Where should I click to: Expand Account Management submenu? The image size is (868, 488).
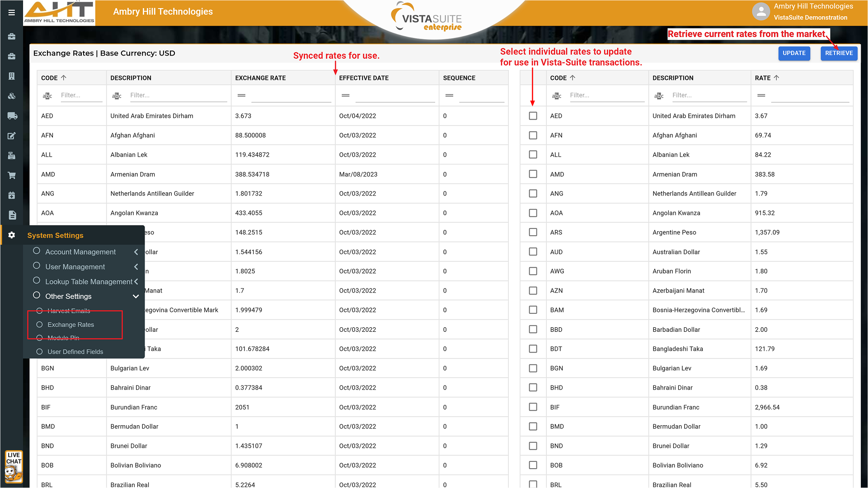click(80, 252)
